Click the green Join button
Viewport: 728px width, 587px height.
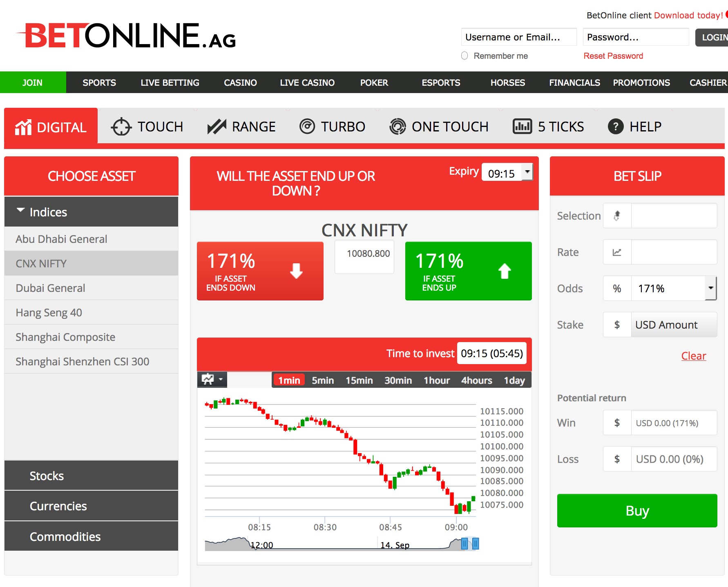[33, 82]
